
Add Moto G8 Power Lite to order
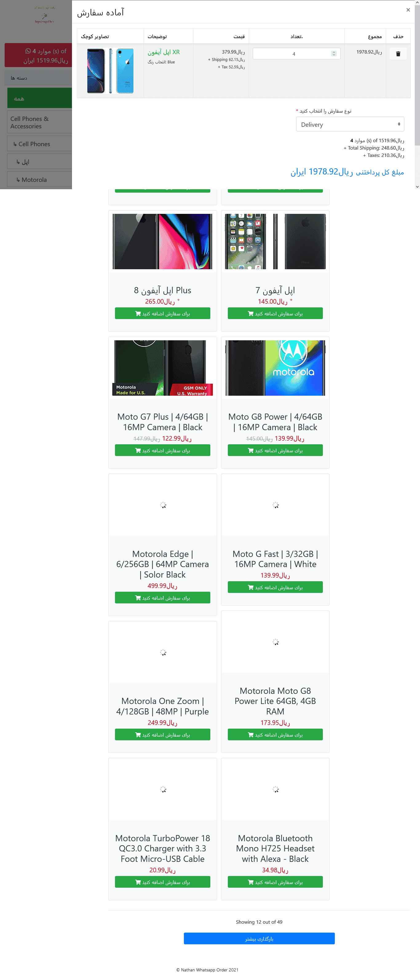coord(275,735)
